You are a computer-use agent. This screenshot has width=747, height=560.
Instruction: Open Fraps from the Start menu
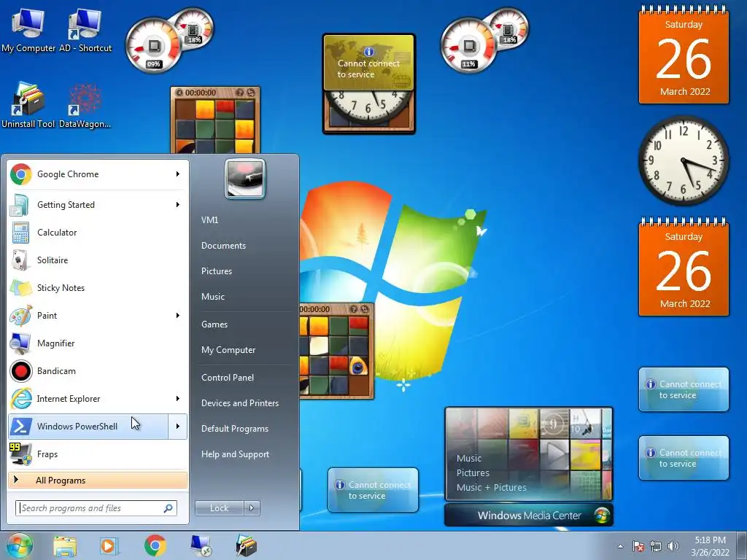(x=98, y=454)
